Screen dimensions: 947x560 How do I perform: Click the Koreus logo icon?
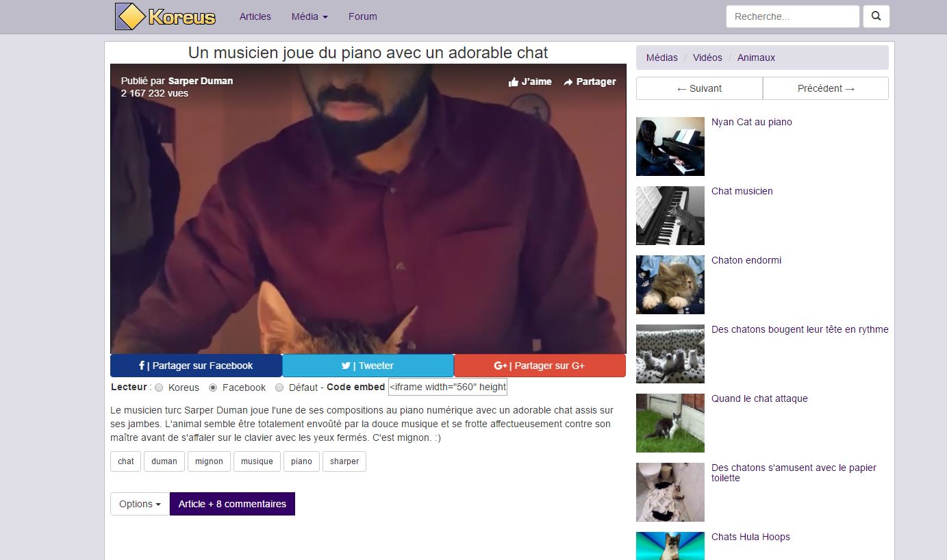click(x=130, y=16)
